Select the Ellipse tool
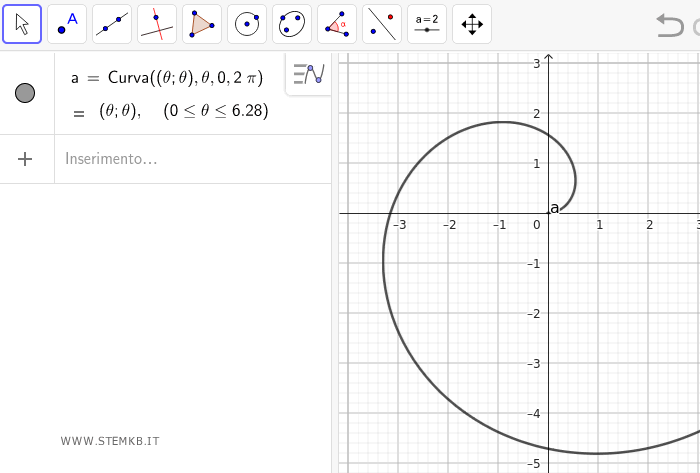The image size is (700, 473). click(292, 24)
